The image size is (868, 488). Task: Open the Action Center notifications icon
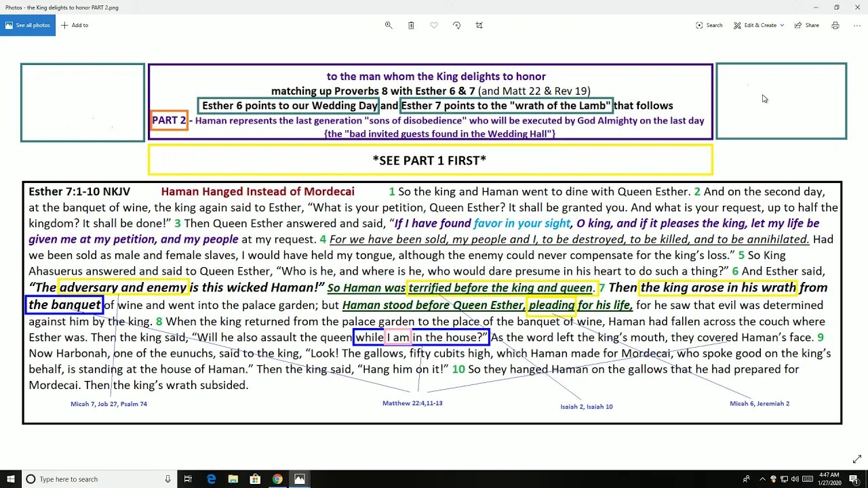click(x=854, y=479)
